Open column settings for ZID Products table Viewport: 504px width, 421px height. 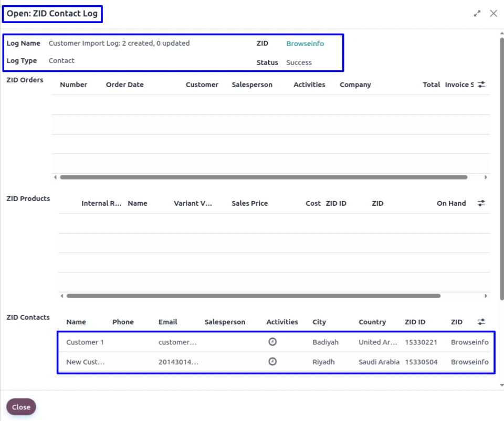click(x=481, y=203)
